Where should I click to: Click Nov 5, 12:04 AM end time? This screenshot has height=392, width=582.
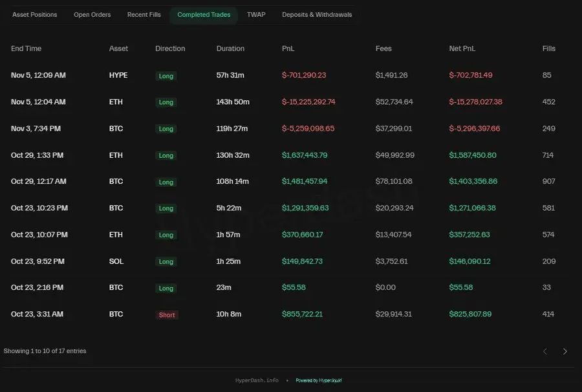click(38, 102)
